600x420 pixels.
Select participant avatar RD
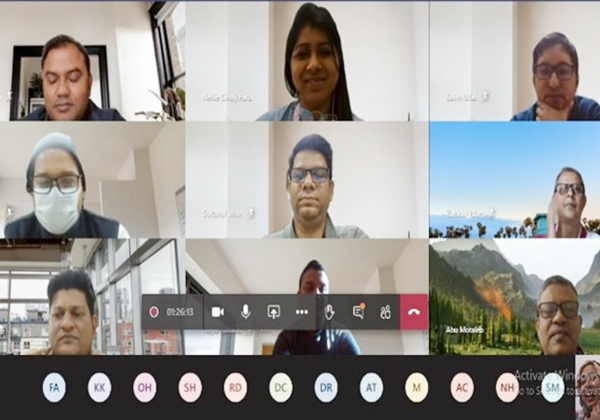[x=236, y=388]
